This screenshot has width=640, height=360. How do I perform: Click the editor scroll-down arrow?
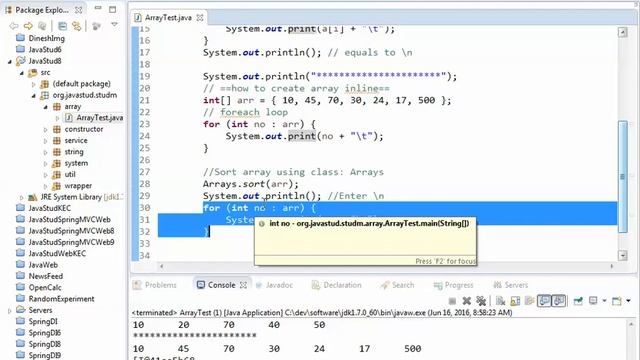622,256
